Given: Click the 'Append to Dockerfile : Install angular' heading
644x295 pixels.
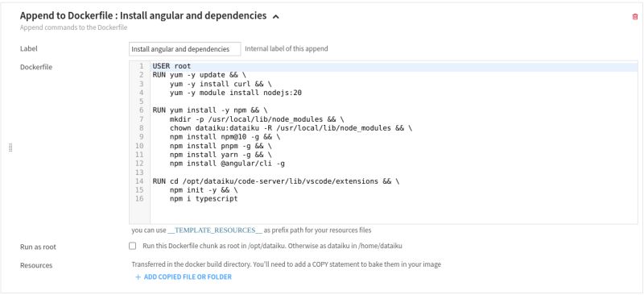Looking at the screenshot, I should 143,16.
